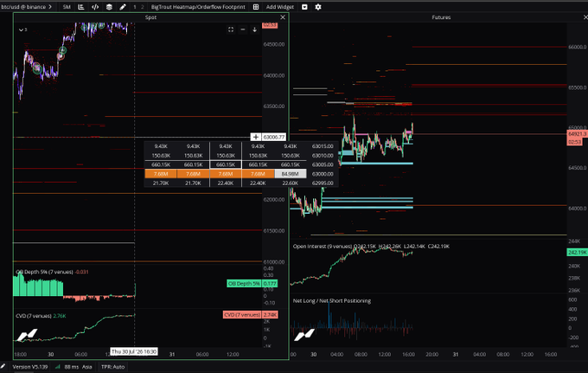Click the minus icon on Spot chart
Screen dimensions: 588x373
(243, 29)
